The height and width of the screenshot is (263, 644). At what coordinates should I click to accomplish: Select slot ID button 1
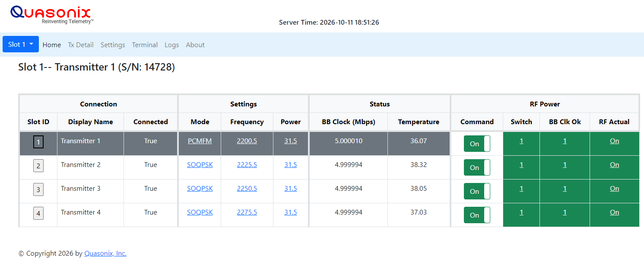[x=38, y=142]
